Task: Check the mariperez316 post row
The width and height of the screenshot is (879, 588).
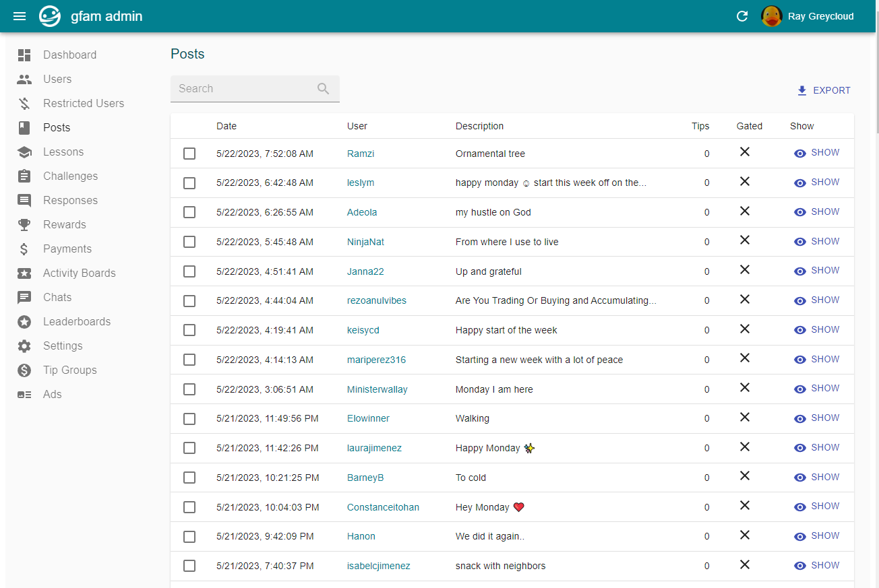Action: tap(189, 360)
